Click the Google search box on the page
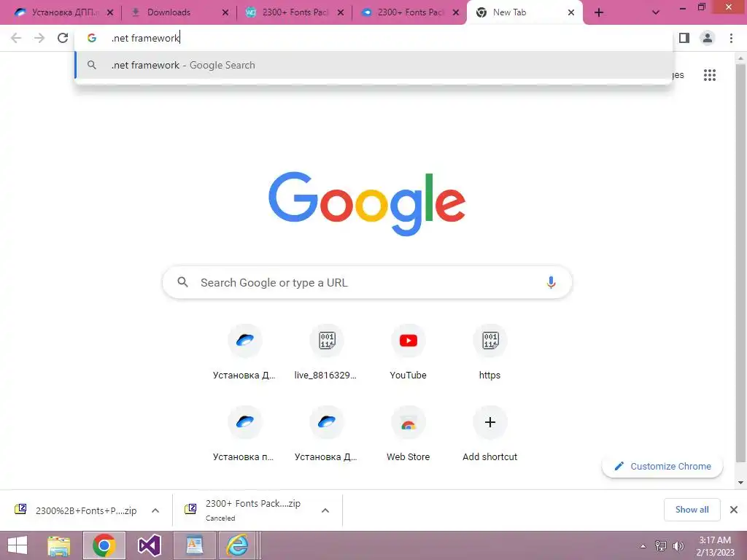Screen dimensions: 747x560 (x=367, y=282)
